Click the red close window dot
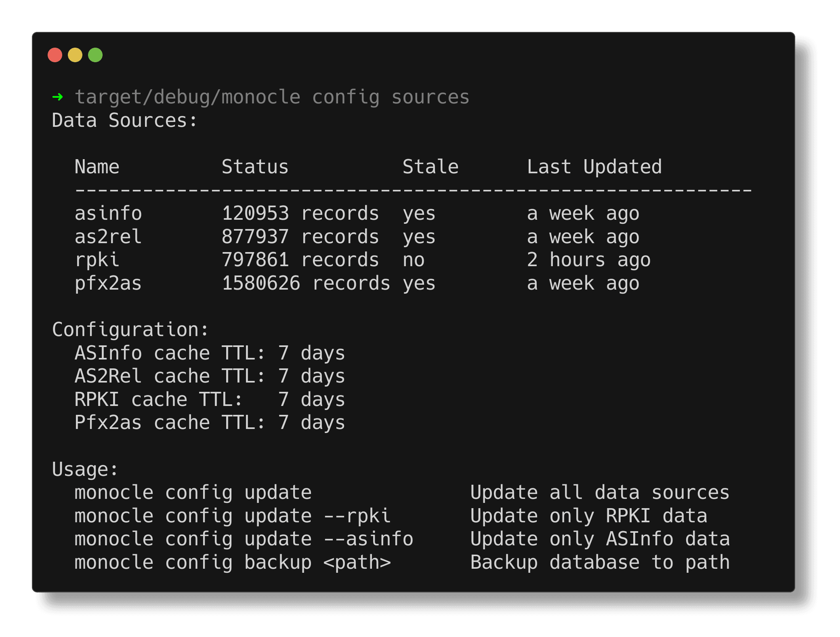The height and width of the screenshot is (637, 840). 55,55
